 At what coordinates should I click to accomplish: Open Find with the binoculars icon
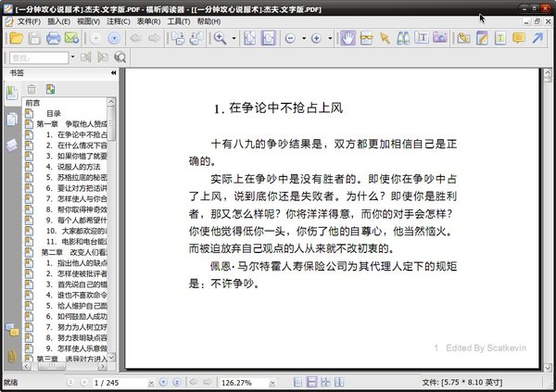click(403, 38)
